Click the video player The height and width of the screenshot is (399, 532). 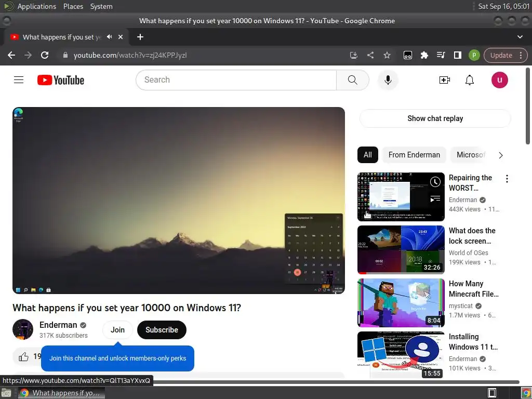179,200
